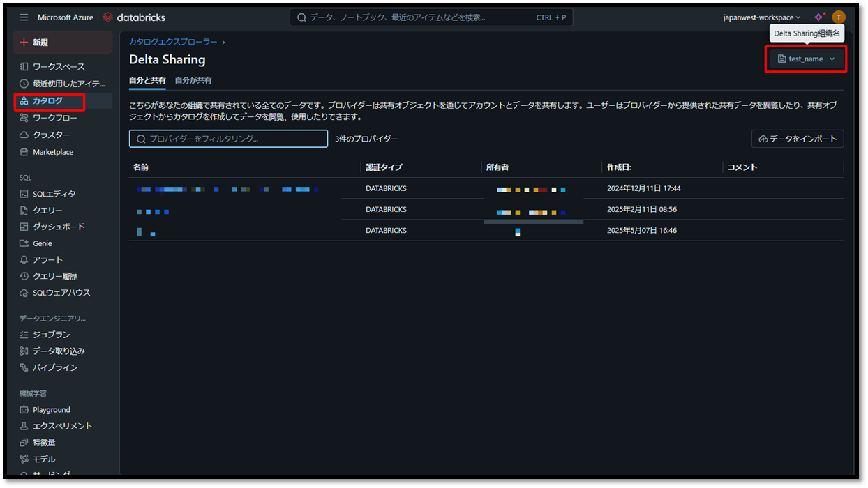Click the Databricks assistant sparkle icon
Image resolution: width=868 pixels, height=488 pixels.
(x=819, y=17)
